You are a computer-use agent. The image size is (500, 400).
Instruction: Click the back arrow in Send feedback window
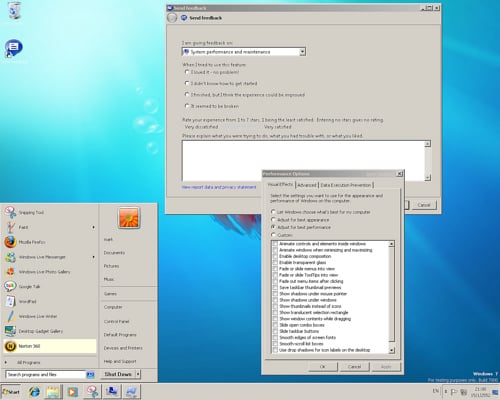pyautogui.click(x=172, y=18)
